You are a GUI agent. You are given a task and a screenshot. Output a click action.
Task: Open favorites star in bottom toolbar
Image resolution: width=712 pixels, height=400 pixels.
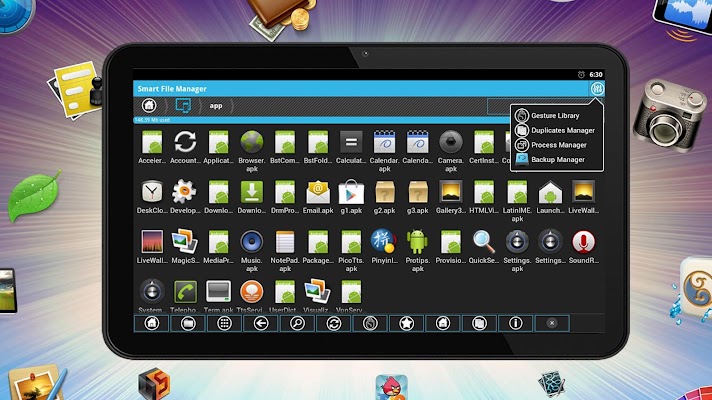click(x=406, y=323)
